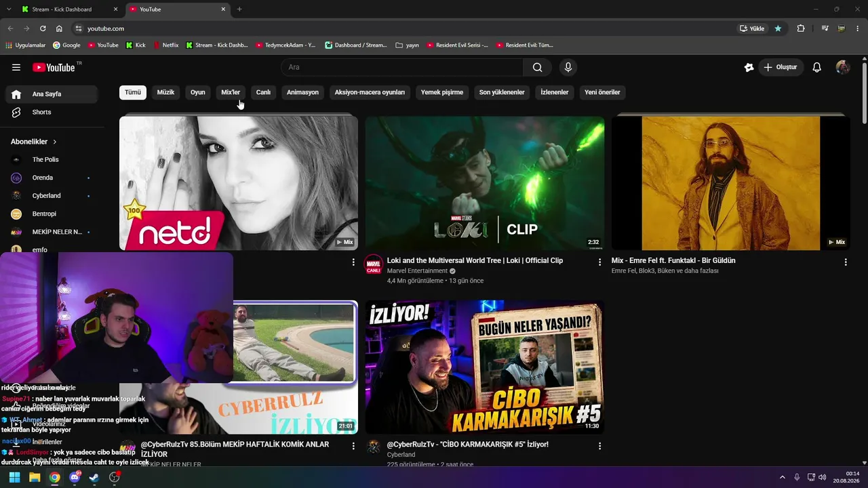Click the volume icon in the system tray
Screen dimensions: 868x488
823,477
